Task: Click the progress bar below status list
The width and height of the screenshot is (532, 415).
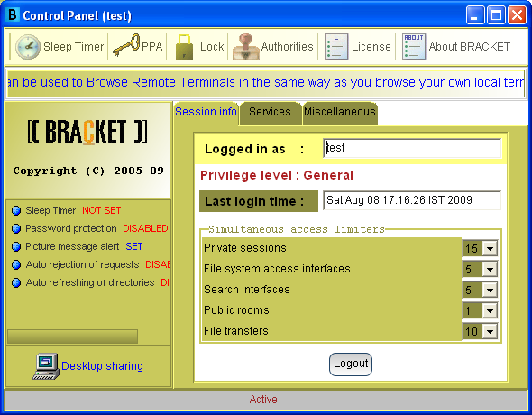Action: coord(73,337)
